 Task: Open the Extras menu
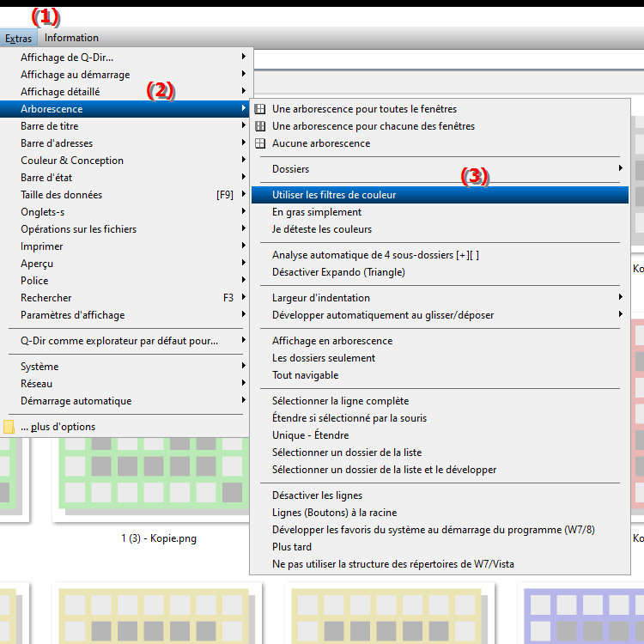pyautogui.click(x=19, y=38)
